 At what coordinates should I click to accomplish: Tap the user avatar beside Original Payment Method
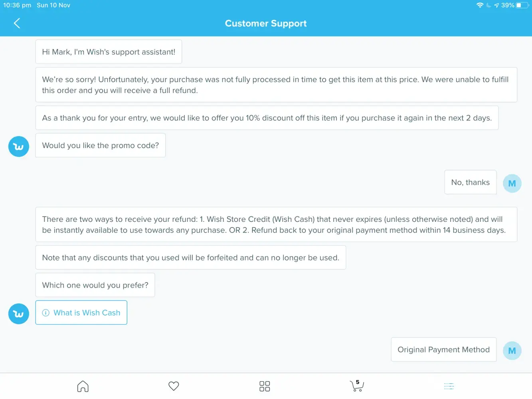512,351
